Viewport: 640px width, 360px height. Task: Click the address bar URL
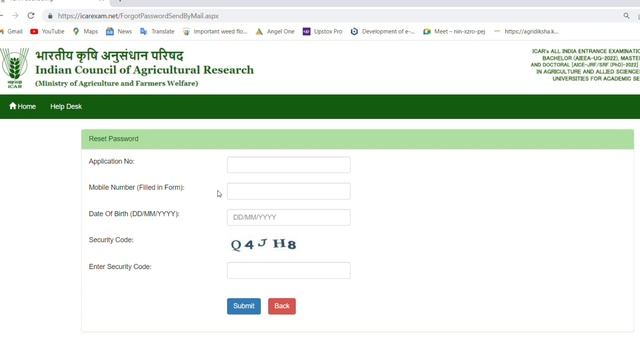(x=138, y=16)
